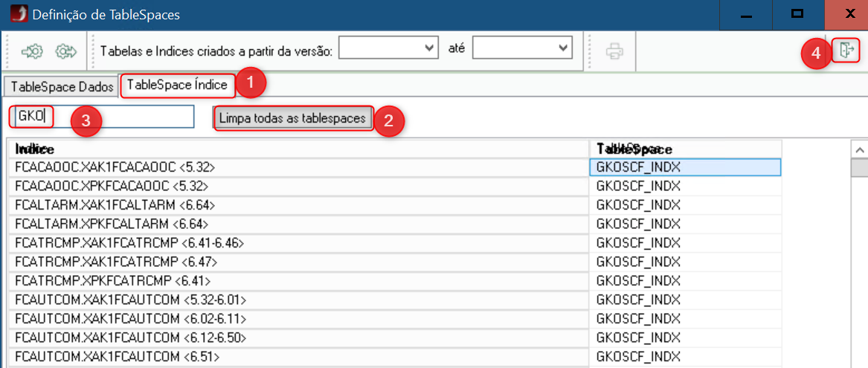Click GKOSCF_INDX cell in the FCATRCMP <6.47> row
This screenshot has height=368, width=868.
coord(685,261)
